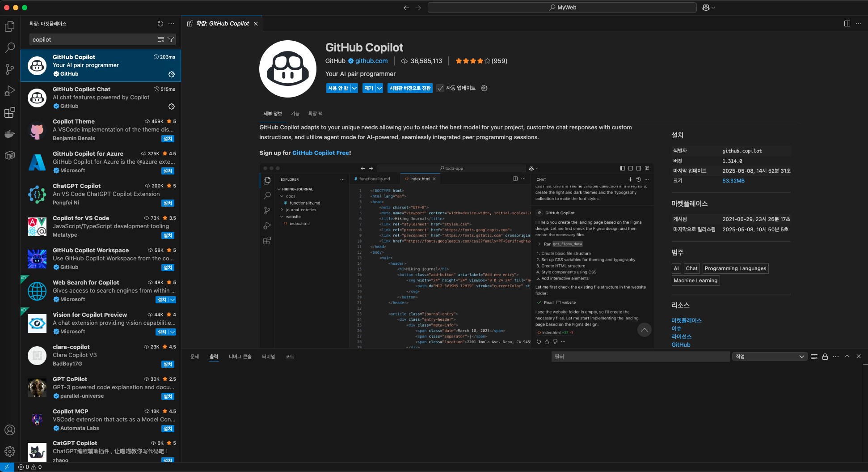Image resolution: width=868 pixels, height=472 pixels.
Task: Click the disable extension button
Action: pyautogui.click(x=338, y=88)
